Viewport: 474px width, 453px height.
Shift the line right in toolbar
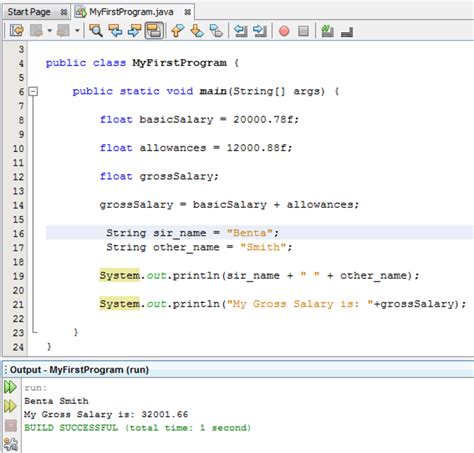coord(260,31)
